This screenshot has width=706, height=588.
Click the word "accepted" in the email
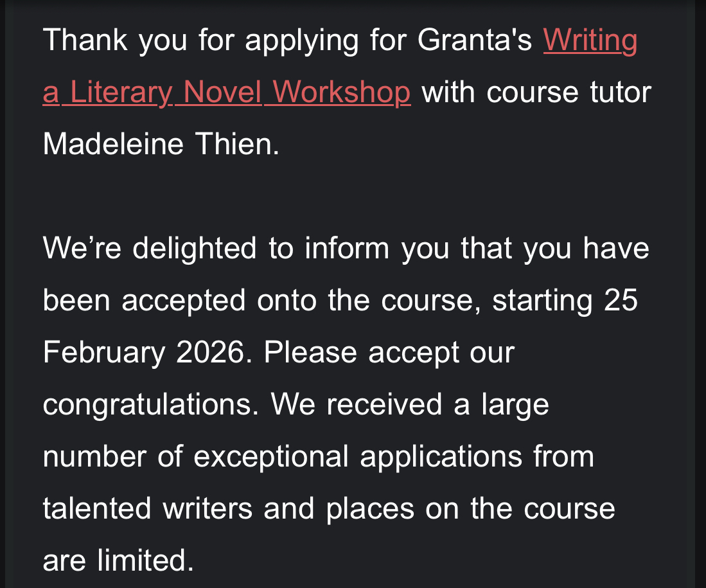tap(184, 300)
